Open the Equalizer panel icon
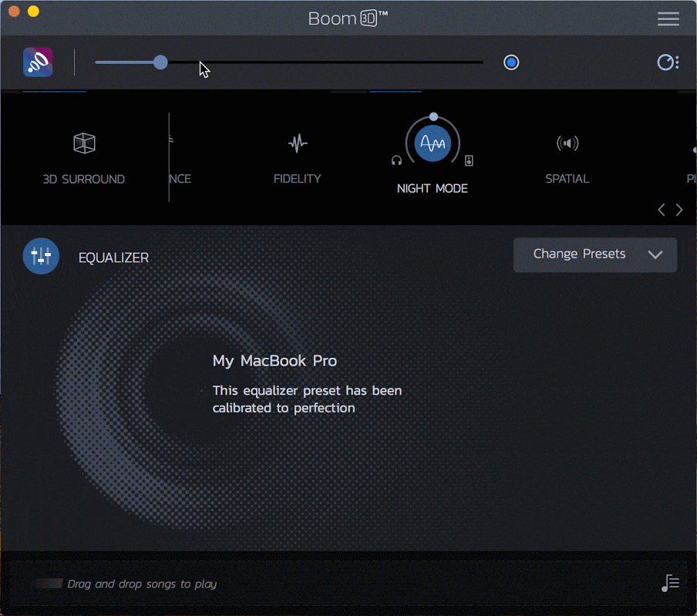The image size is (697, 616). pos(40,256)
